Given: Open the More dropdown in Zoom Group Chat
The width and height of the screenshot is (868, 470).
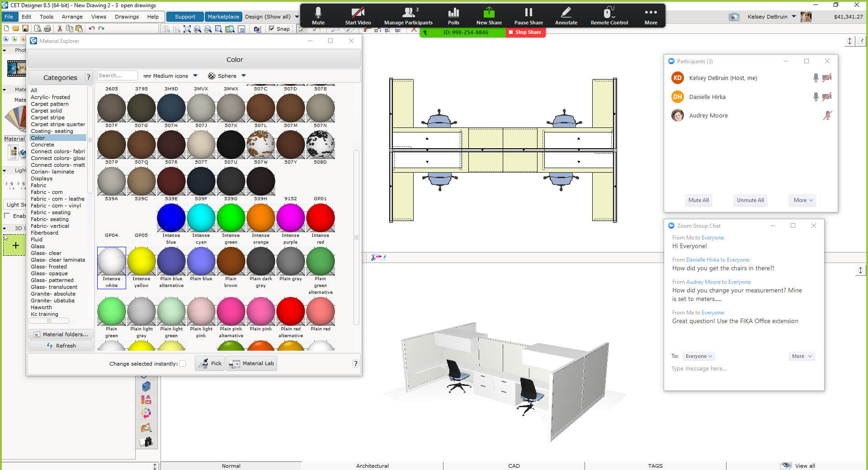Looking at the screenshot, I should click(x=801, y=356).
